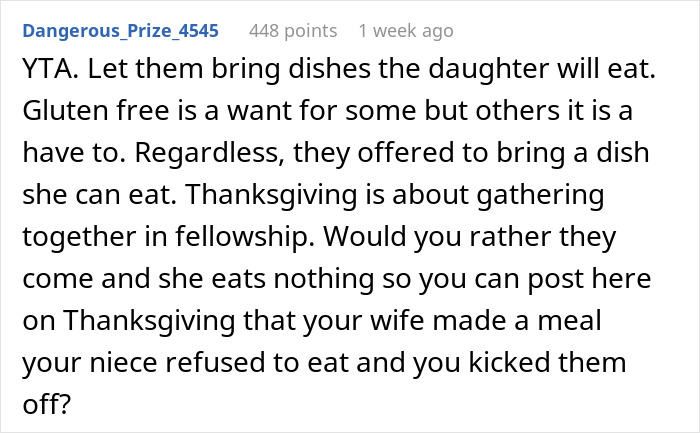This screenshot has height=433, width=700.
Task: Open the 1 week ago timestamp
Action: click(x=406, y=31)
